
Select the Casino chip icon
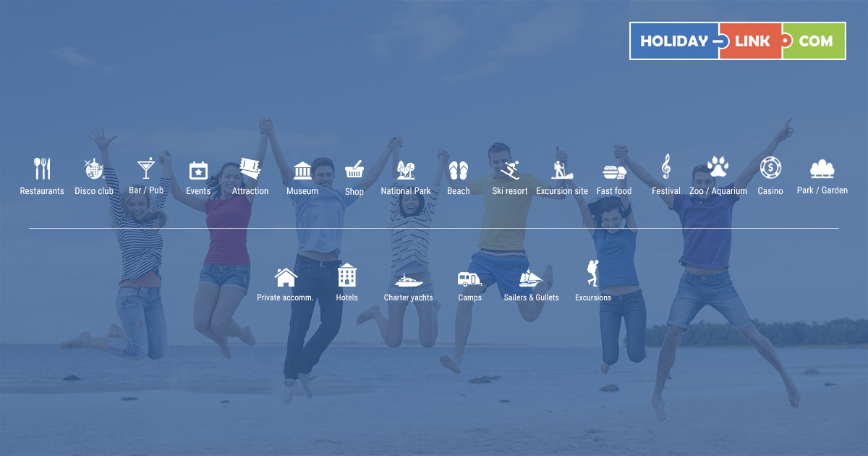[x=770, y=168]
